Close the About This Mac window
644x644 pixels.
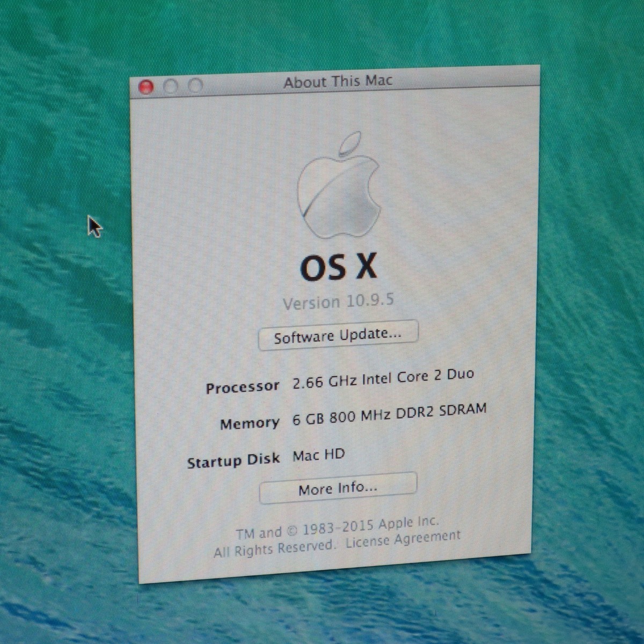(146, 87)
